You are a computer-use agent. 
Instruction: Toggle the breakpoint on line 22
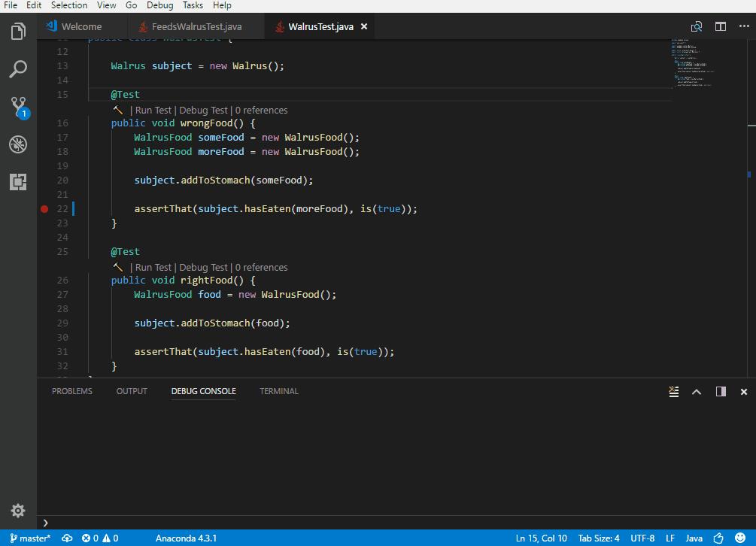[44, 209]
